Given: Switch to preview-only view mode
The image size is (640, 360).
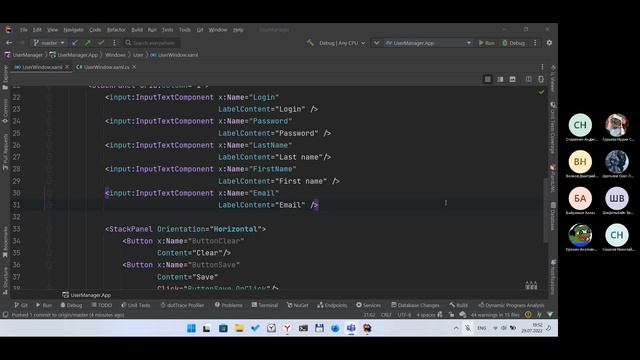Looking at the screenshot, I should [512, 79].
